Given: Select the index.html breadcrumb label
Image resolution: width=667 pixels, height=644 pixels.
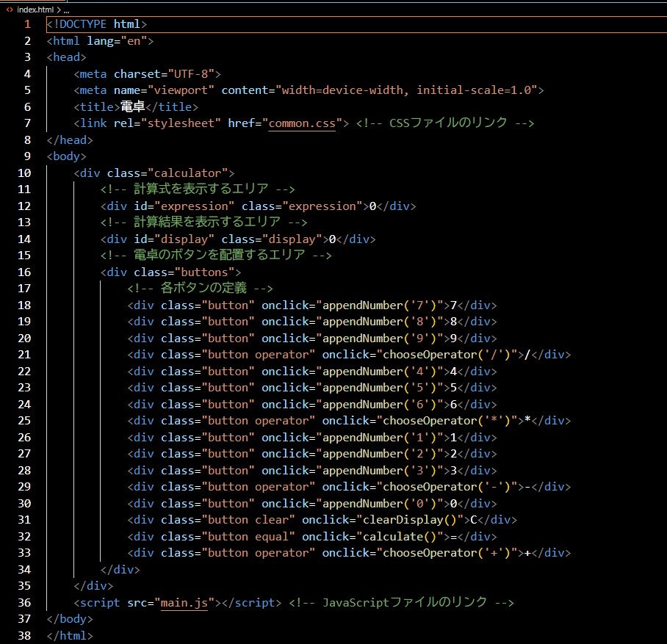Looking at the screenshot, I should point(35,10).
